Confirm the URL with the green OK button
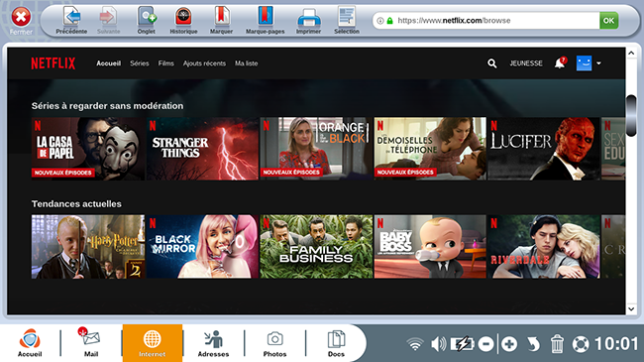The width and height of the screenshot is (644, 362). click(x=608, y=21)
